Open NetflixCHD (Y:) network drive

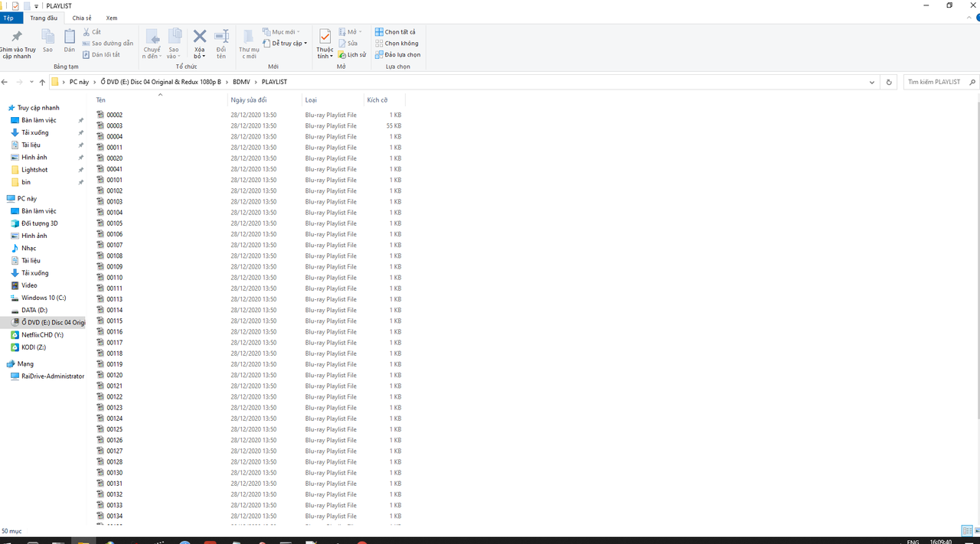point(42,335)
